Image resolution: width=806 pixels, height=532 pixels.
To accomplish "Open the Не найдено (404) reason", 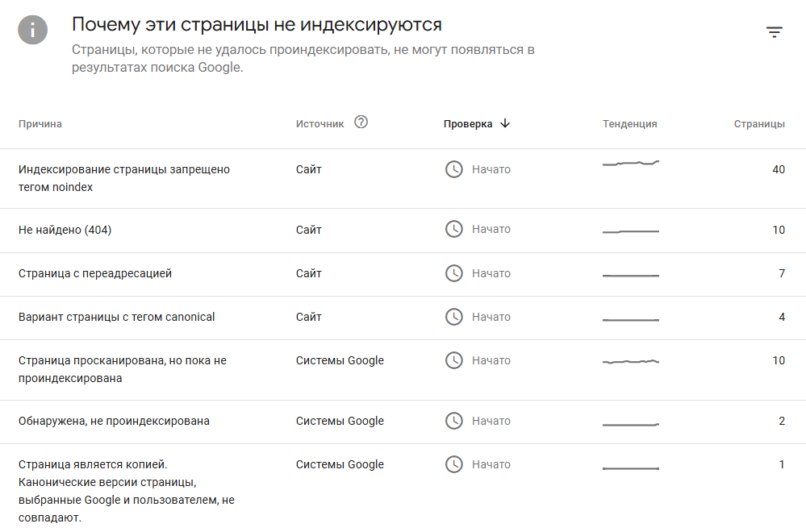I will tap(65, 230).
